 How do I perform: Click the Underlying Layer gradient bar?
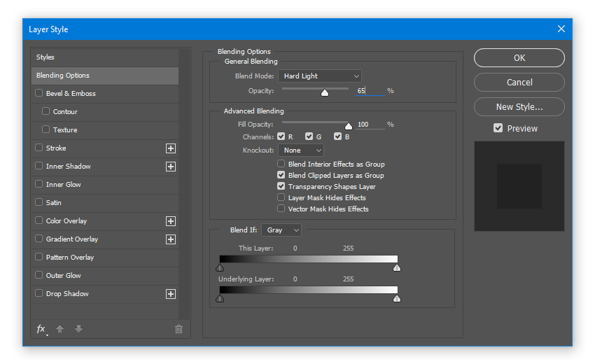point(309,290)
